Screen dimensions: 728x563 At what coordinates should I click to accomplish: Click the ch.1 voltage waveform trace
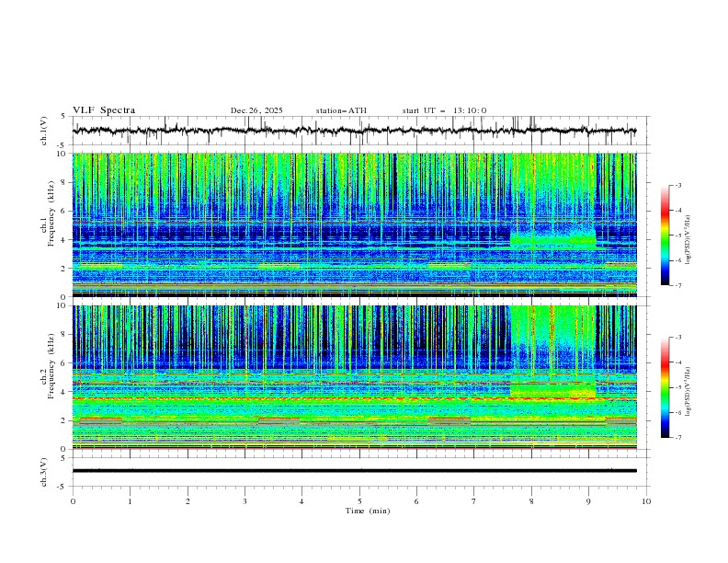(354, 131)
